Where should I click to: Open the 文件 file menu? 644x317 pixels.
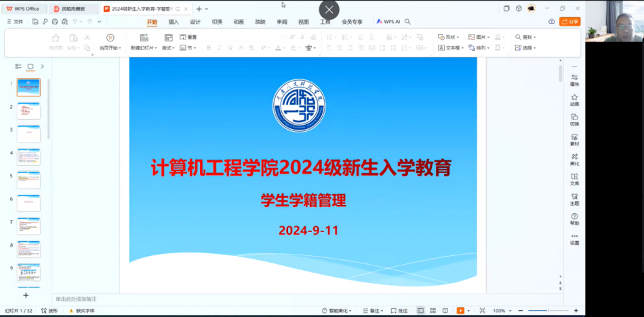coord(15,21)
